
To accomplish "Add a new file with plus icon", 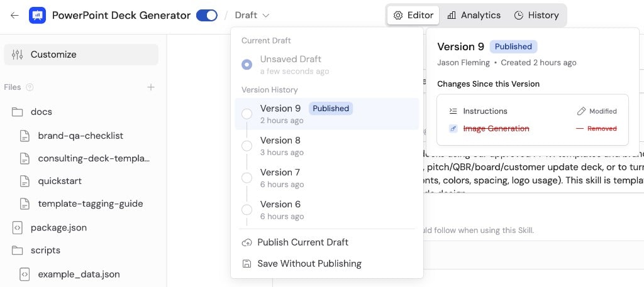I will click(x=151, y=87).
